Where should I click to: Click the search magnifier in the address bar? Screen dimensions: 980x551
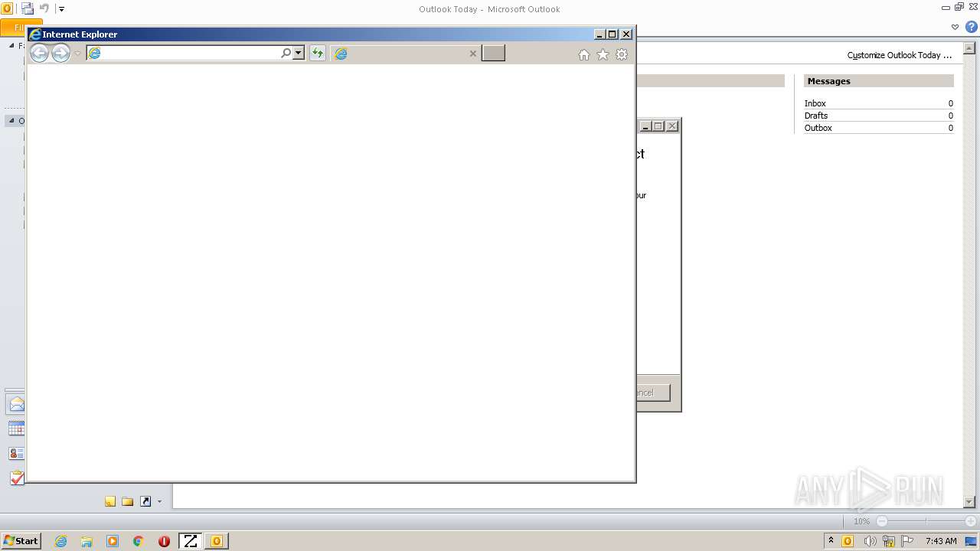click(x=286, y=53)
